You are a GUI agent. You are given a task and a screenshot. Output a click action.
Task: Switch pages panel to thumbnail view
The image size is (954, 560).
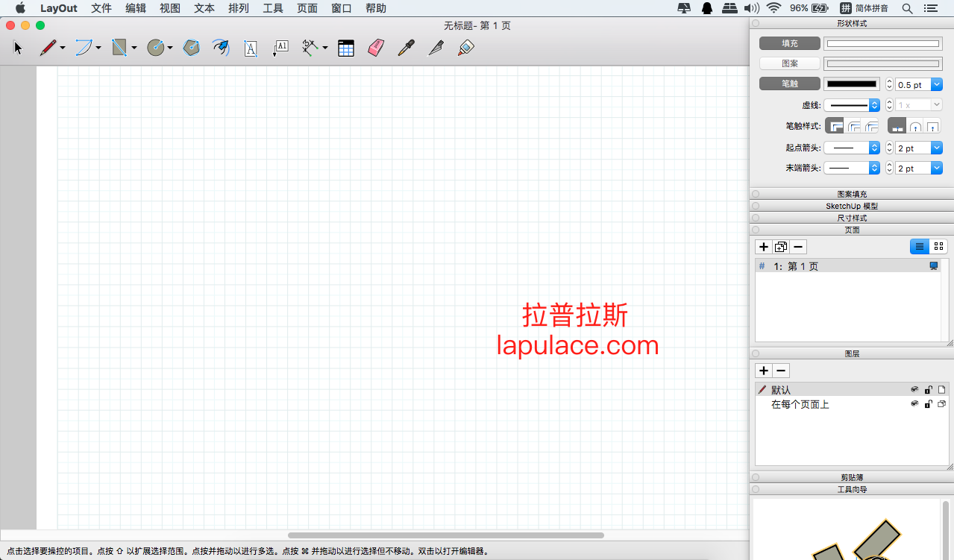[x=938, y=246]
